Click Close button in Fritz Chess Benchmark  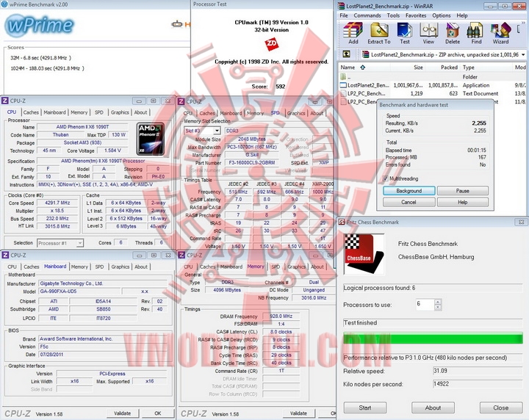tap(500, 408)
